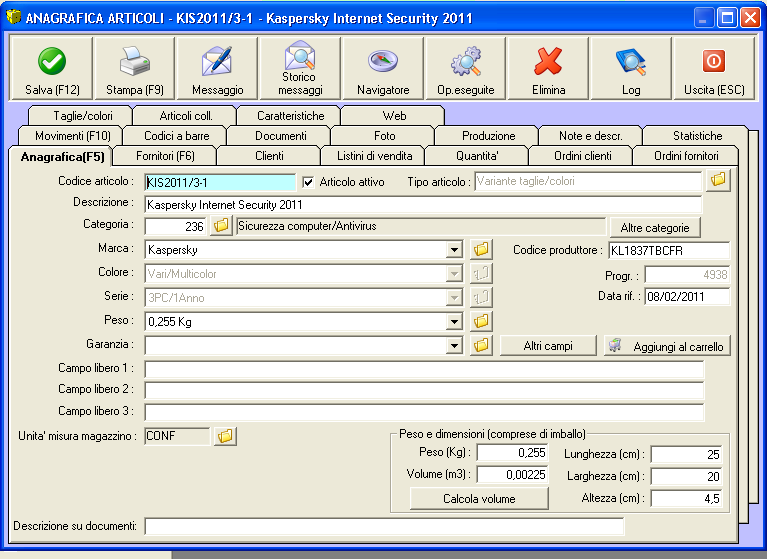Click the Categoria code field 236
767x559 pixels.
(x=176, y=226)
